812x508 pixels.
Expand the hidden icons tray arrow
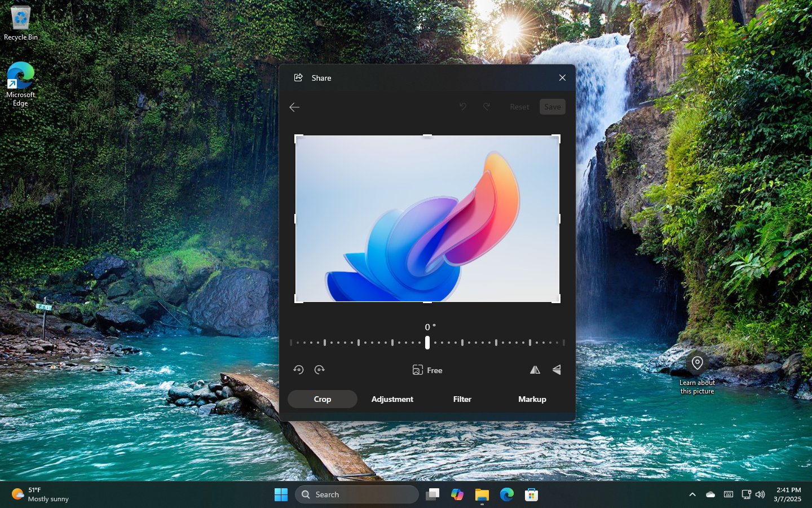692,494
